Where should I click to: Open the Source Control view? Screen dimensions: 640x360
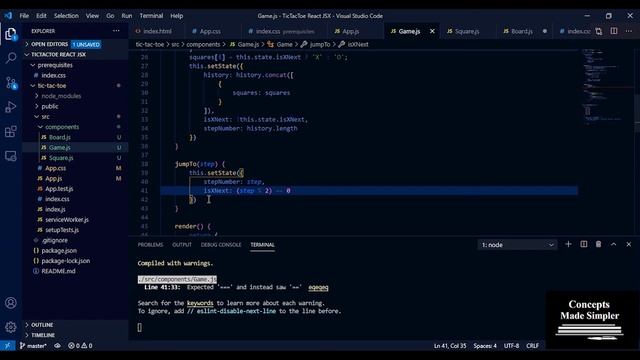pyautogui.click(x=11, y=83)
